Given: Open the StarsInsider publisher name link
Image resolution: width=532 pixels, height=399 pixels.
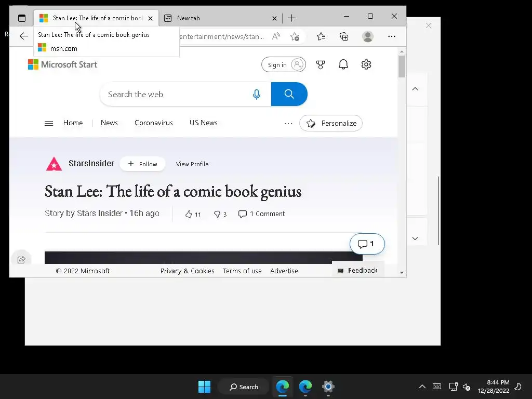Looking at the screenshot, I should point(91,164).
